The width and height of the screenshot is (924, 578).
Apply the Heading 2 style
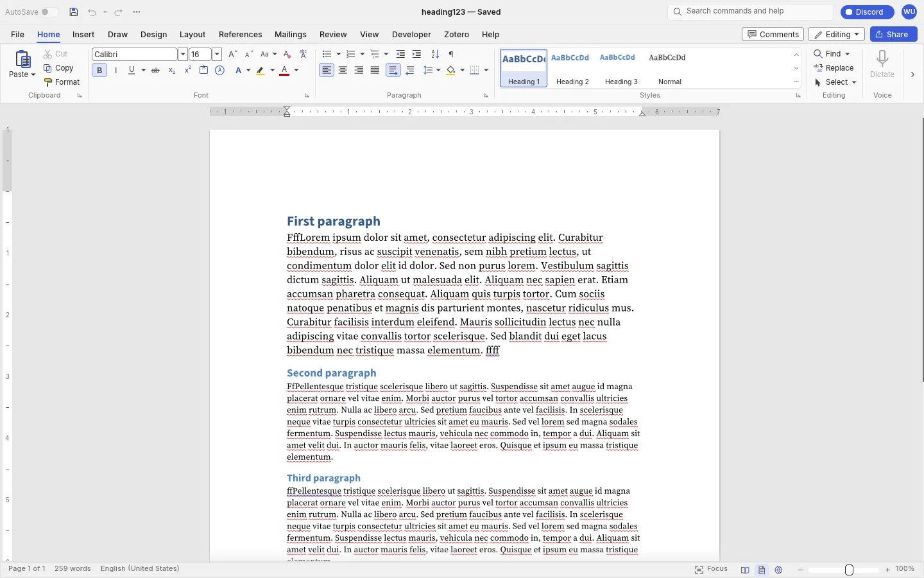(x=572, y=68)
